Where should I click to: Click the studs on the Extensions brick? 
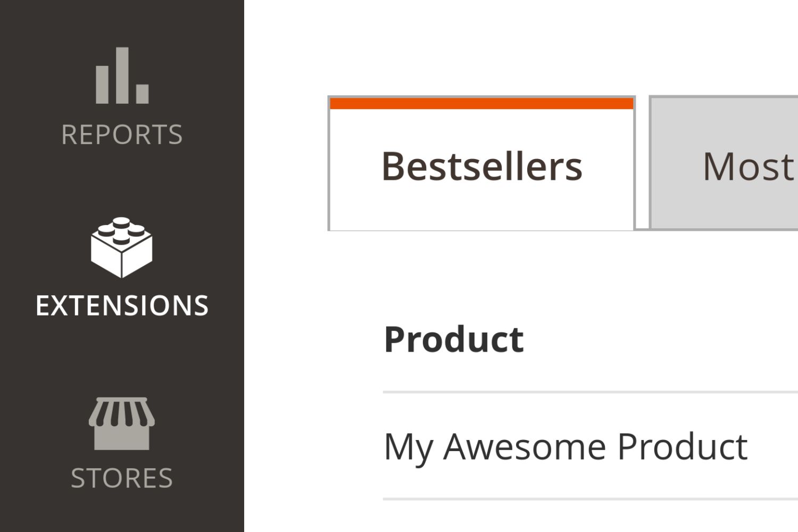click(x=121, y=230)
